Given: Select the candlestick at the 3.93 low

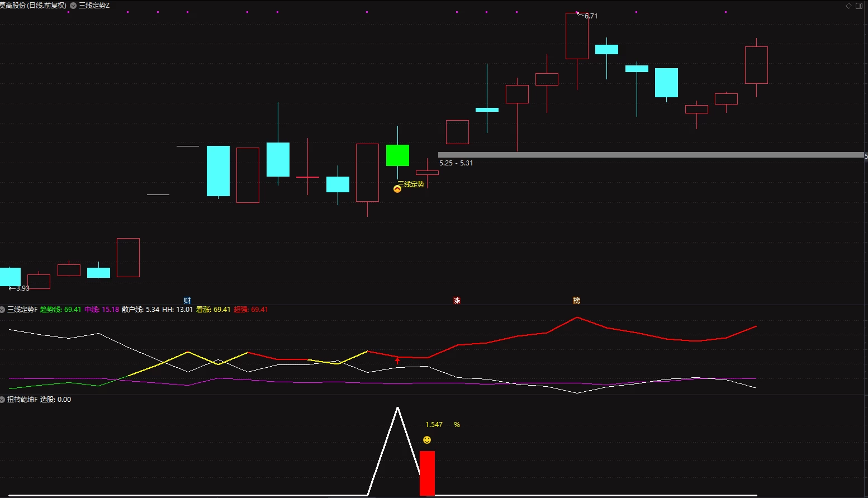Looking at the screenshot, I should (10, 277).
